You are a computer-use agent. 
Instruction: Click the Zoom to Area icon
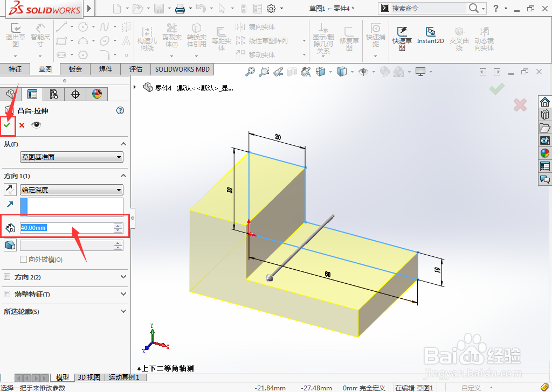264,72
